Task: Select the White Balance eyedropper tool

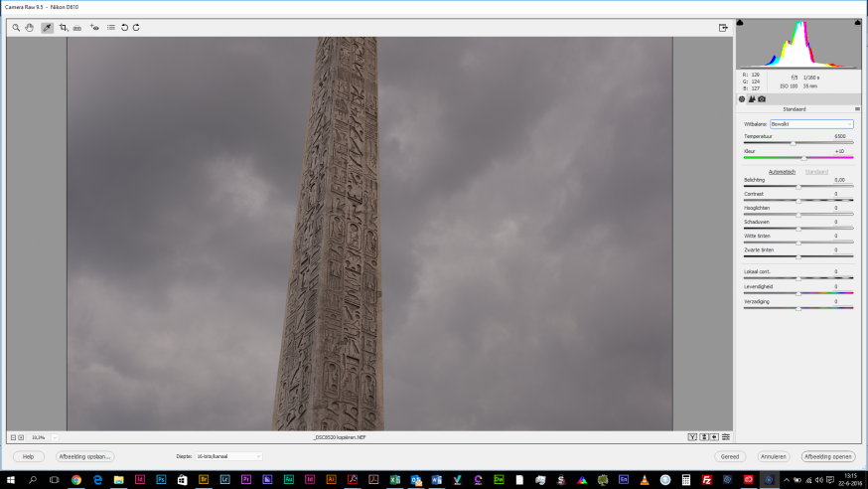Action: click(x=47, y=28)
